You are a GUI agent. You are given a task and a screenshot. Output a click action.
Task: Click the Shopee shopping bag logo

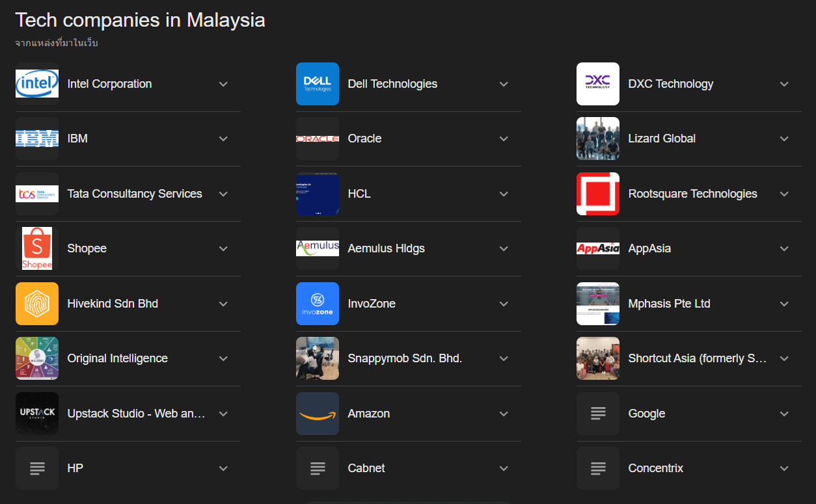point(37,248)
